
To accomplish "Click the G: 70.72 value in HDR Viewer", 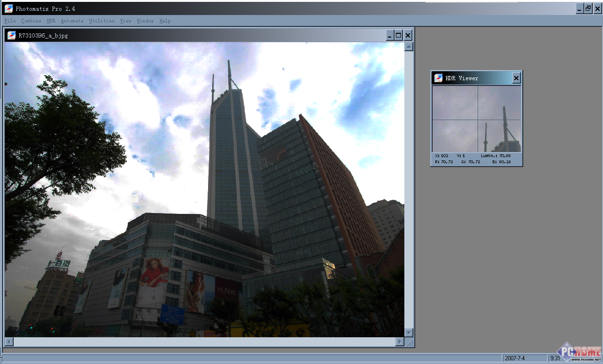I will click(471, 162).
